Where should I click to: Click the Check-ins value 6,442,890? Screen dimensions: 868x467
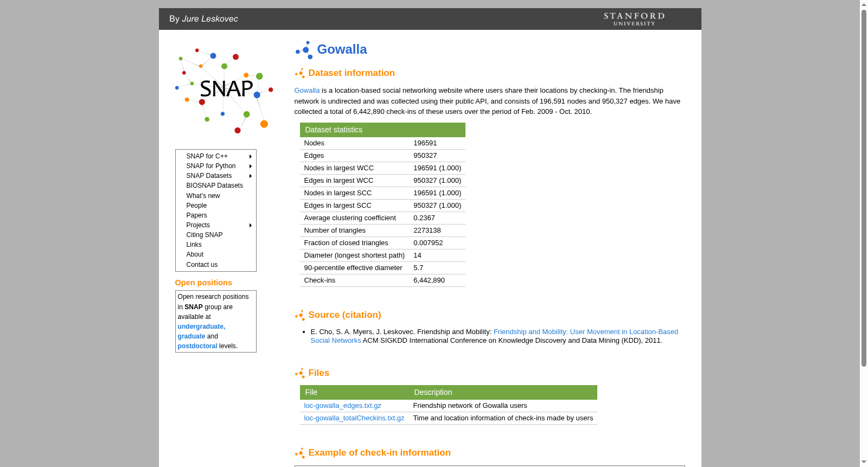tap(429, 280)
